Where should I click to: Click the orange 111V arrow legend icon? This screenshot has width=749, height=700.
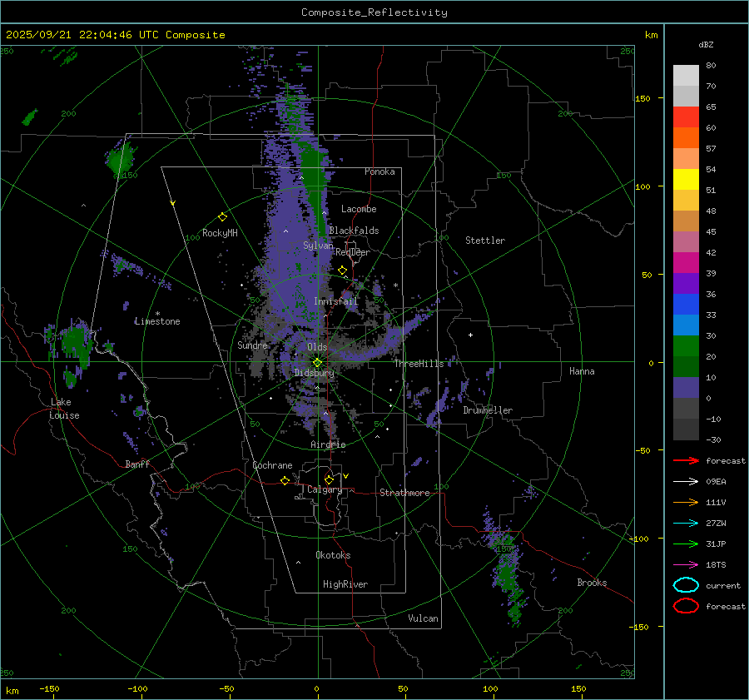686,502
